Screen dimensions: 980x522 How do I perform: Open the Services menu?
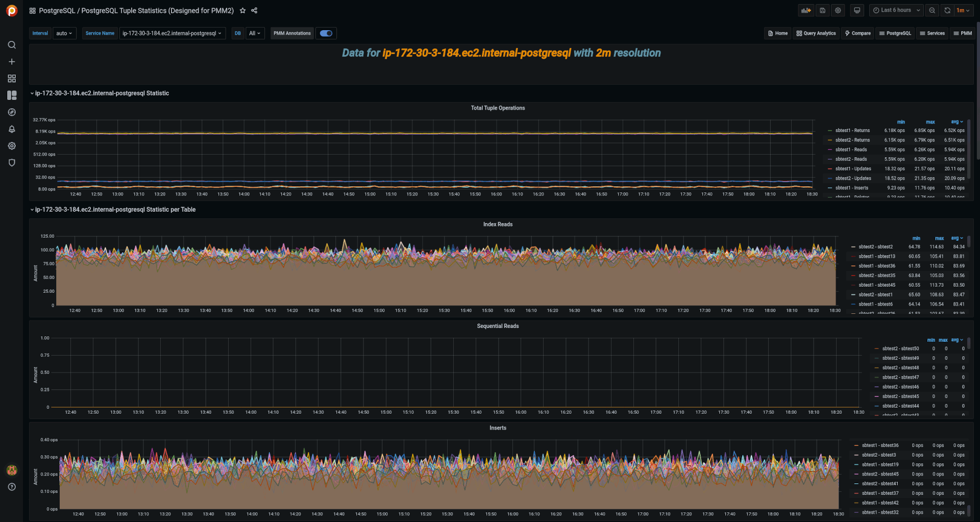coord(932,33)
